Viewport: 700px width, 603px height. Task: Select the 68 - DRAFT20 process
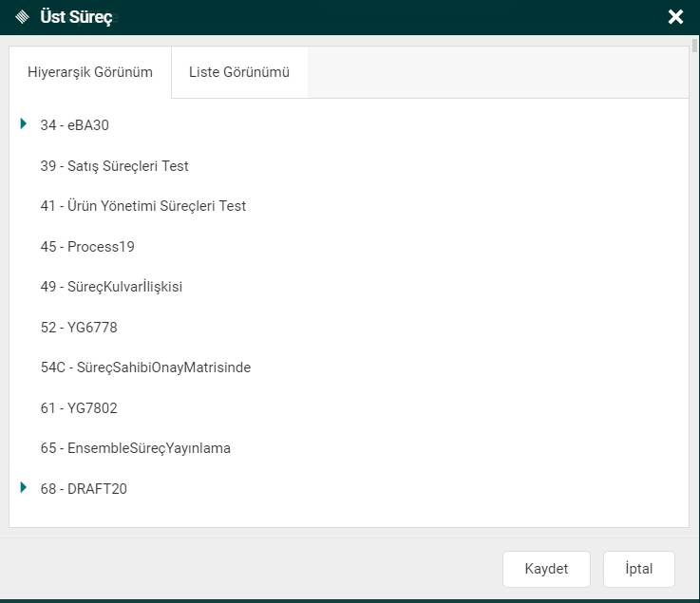coord(84,489)
